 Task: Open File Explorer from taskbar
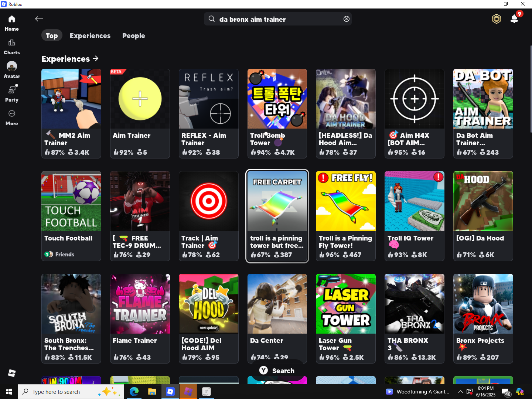[152, 392]
